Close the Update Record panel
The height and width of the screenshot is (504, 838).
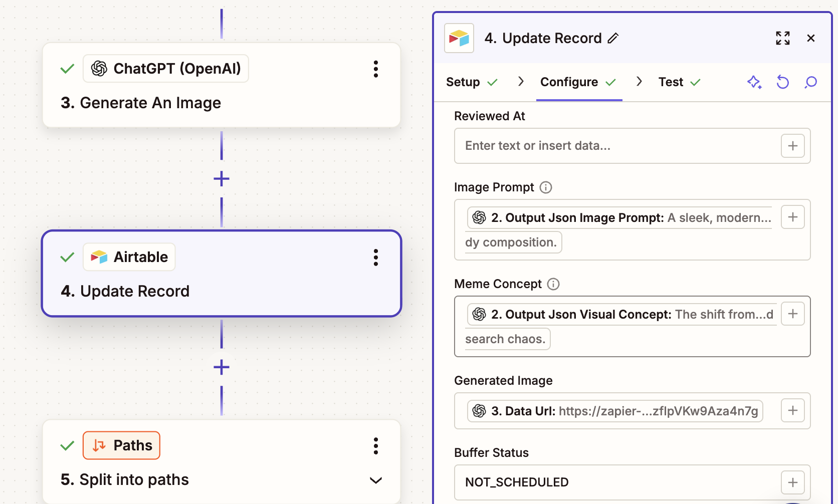[811, 38]
